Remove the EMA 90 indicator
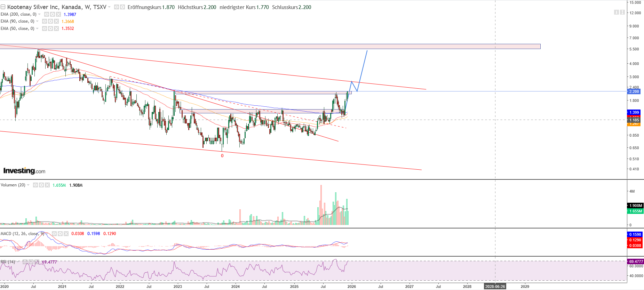This screenshot has width=644, height=290. [56, 21]
